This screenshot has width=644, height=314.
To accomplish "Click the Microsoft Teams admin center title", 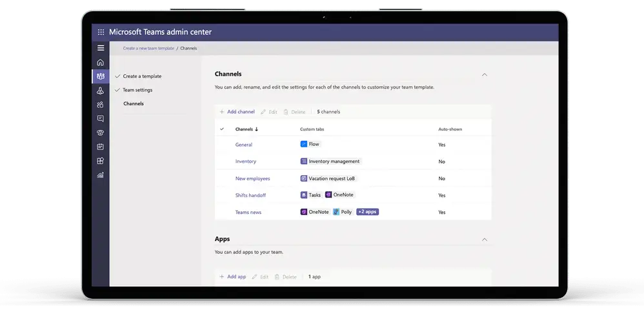I will [x=160, y=32].
